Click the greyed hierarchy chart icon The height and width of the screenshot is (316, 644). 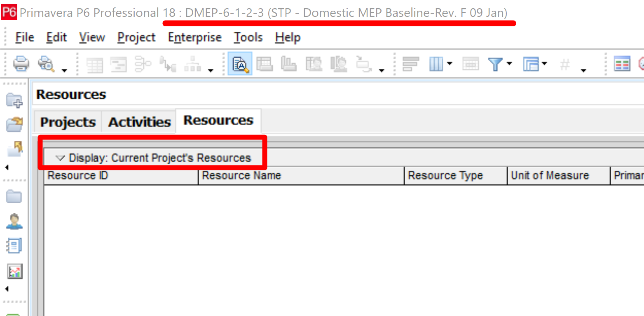pos(192,65)
